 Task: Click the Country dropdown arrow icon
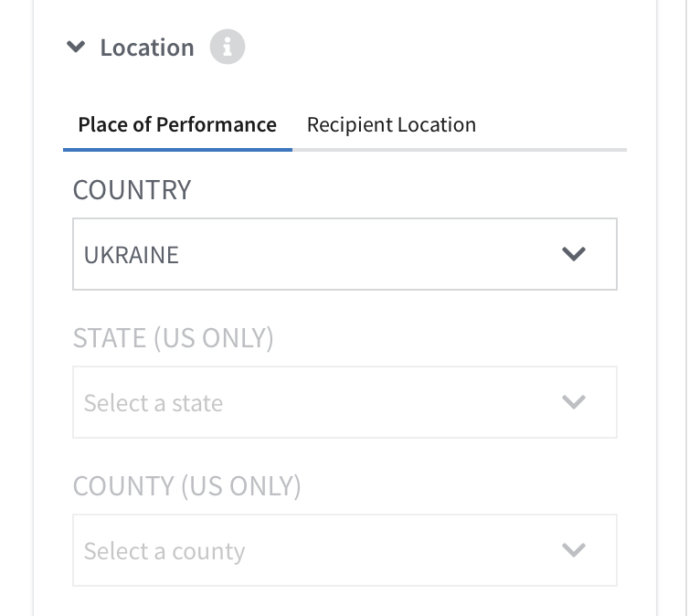pos(574,254)
